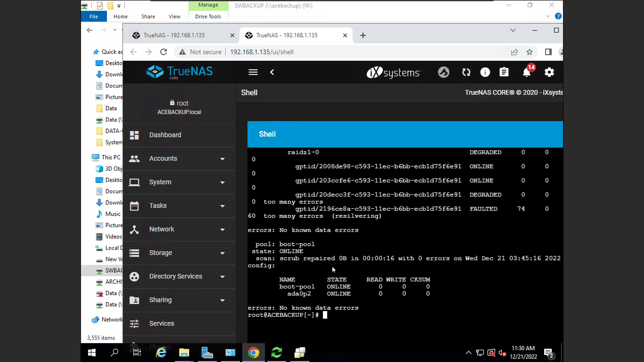Open the TrueCommand status icon
Viewport: 644px width, 362px height.
(x=443, y=72)
